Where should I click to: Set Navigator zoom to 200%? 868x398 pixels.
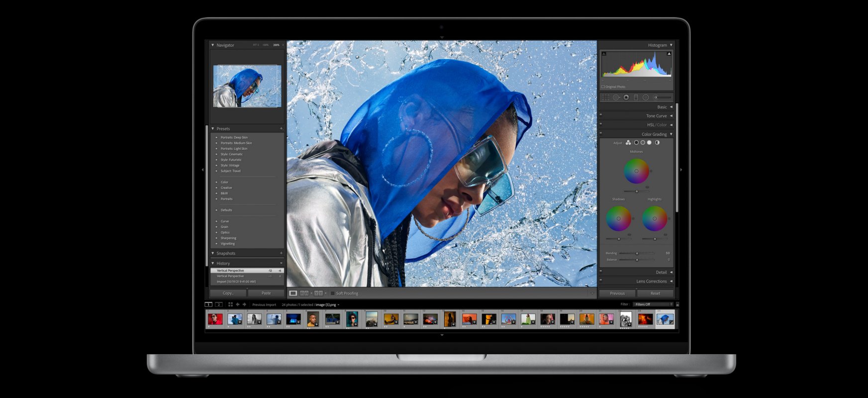click(x=276, y=45)
